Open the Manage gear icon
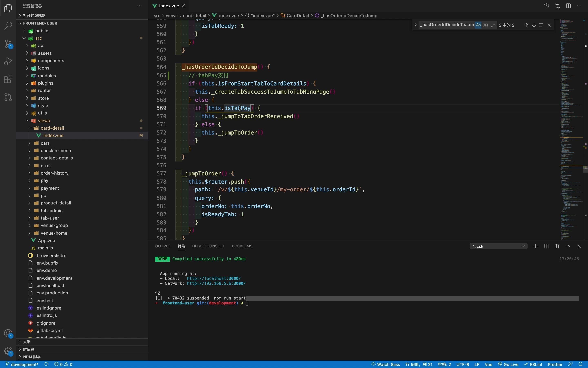Viewport: 588px width, 368px height. [x=8, y=351]
